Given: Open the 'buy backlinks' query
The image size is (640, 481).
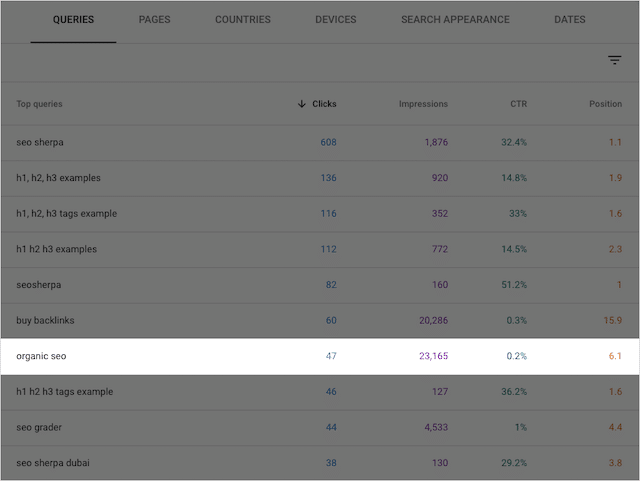Looking at the screenshot, I should click(x=45, y=321).
